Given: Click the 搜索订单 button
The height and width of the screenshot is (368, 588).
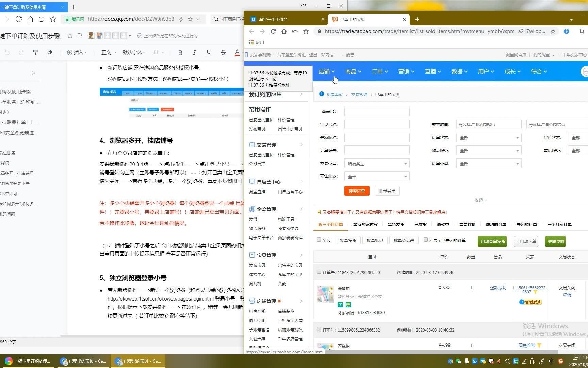Looking at the screenshot, I should pyautogui.click(x=357, y=191).
